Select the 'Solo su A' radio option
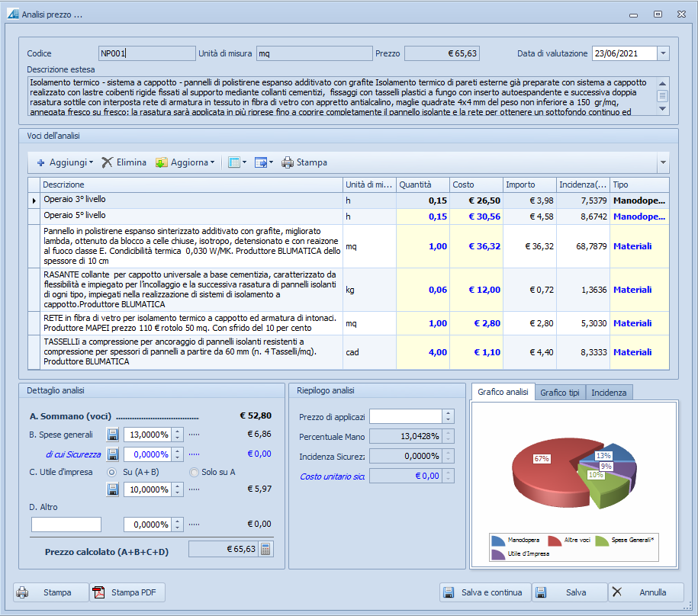Screen dimensions: 698x616 194,473
